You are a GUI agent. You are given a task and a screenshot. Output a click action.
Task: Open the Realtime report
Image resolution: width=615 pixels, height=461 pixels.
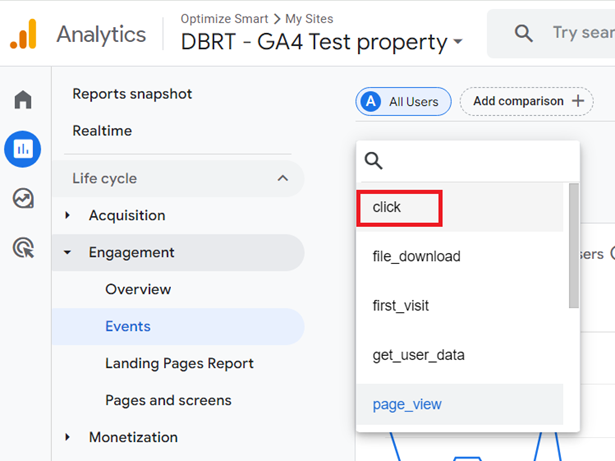pos(102,131)
